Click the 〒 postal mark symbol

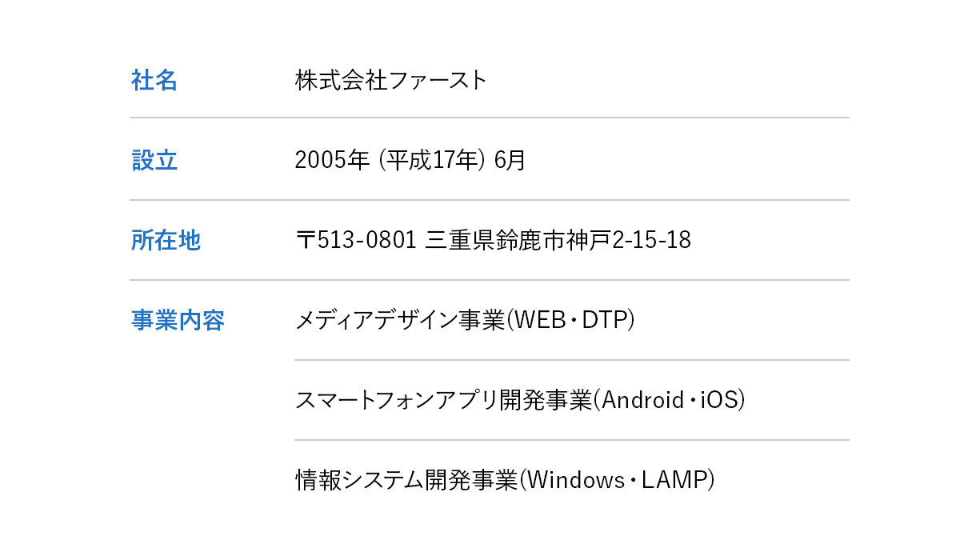click(306, 240)
